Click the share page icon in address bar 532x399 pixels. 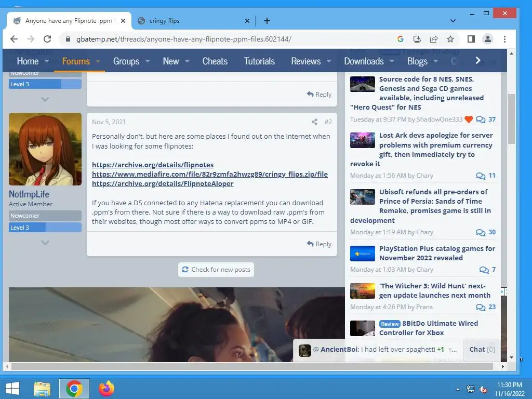click(x=434, y=39)
